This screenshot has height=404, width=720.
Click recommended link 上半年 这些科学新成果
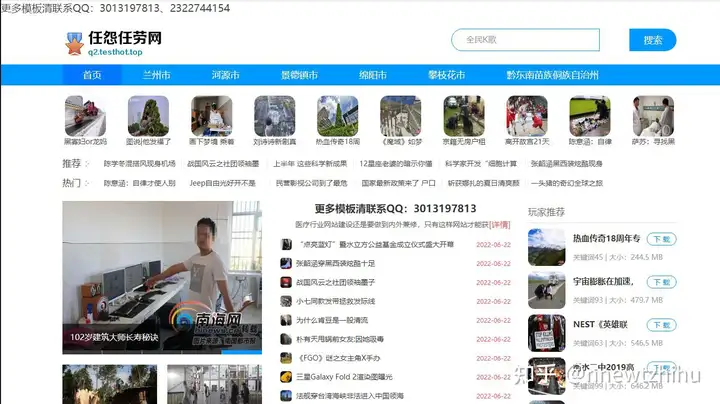(x=310, y=163)
